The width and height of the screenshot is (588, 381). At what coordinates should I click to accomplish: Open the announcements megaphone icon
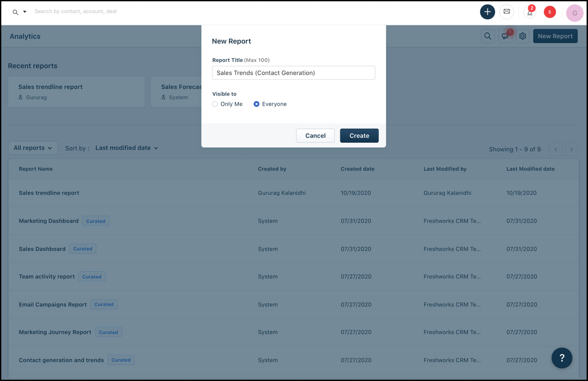(x=505, y=36)
